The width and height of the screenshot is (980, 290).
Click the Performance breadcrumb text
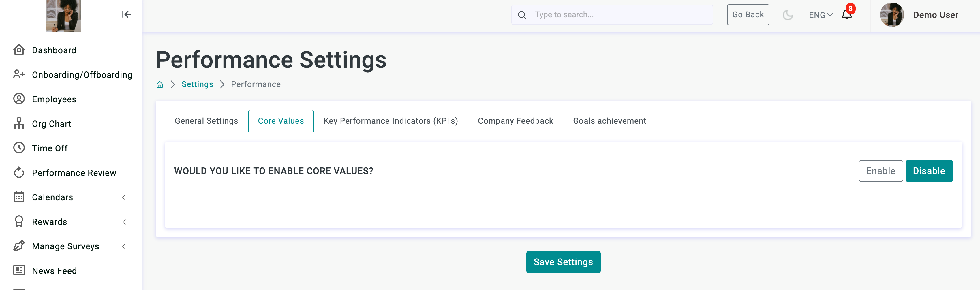[x=256, y=84]
